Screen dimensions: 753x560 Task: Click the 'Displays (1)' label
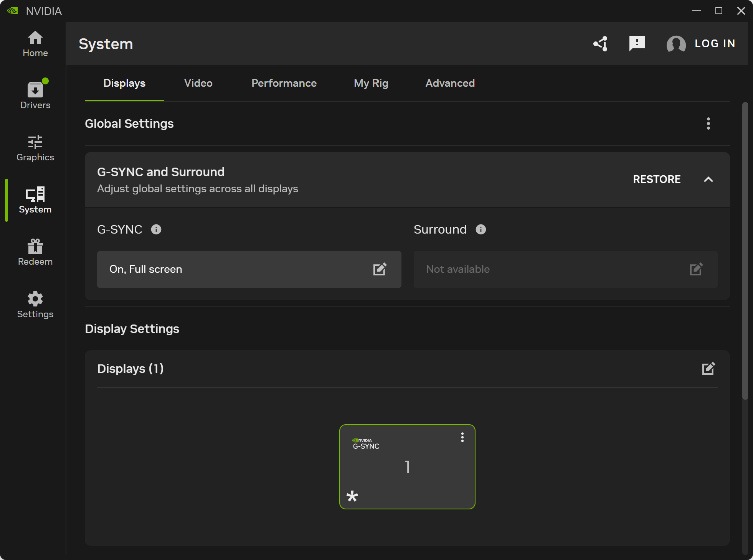point(130,369)
